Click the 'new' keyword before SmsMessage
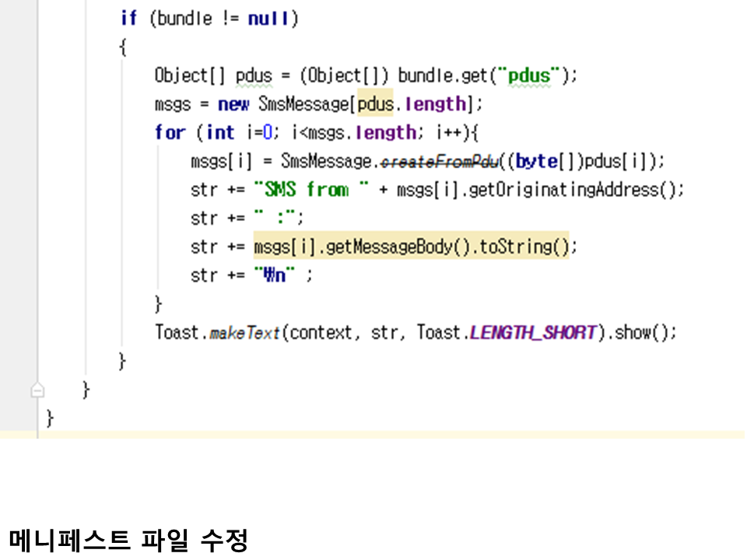This screenshot has width=747, height=560. pos(233,104)
